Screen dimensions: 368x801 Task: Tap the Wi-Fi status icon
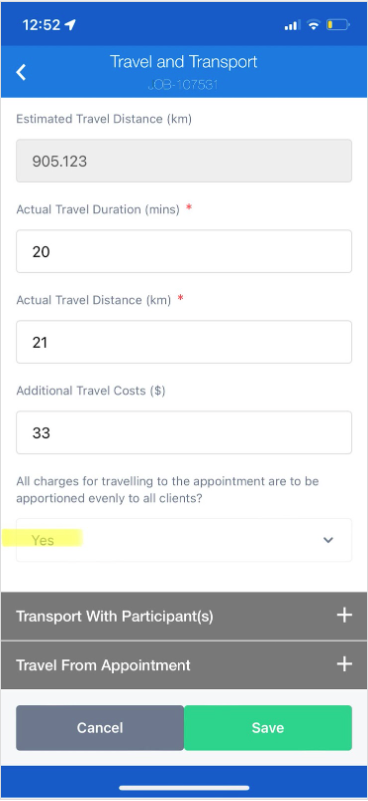pyautogui.click(x=313, y=25)
